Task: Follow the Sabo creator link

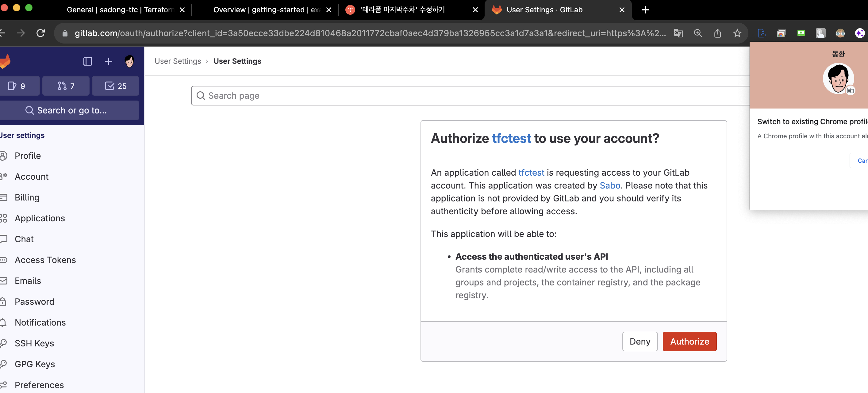Action: point(610,185)
